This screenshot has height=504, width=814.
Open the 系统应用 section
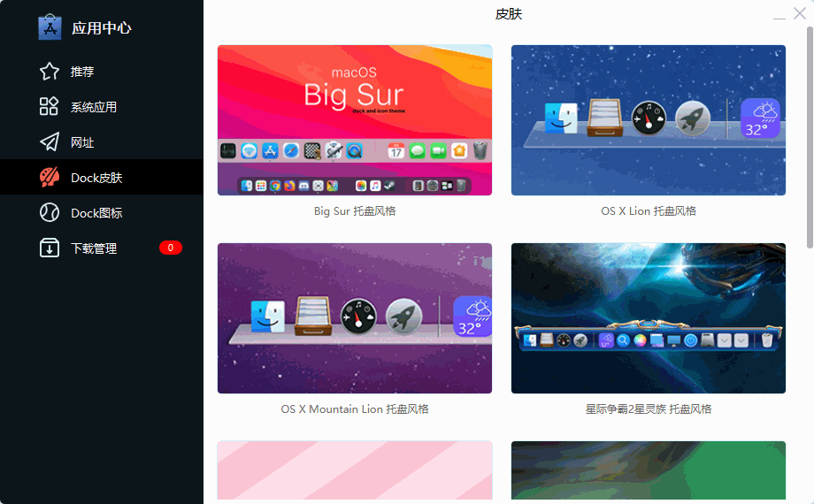pyautogui.click(x=102, y=106)
